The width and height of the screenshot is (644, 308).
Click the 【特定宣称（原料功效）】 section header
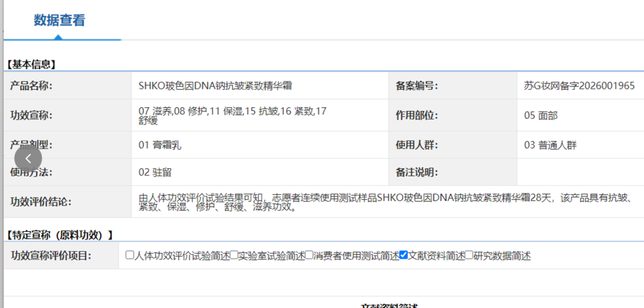tap(59, 235)
